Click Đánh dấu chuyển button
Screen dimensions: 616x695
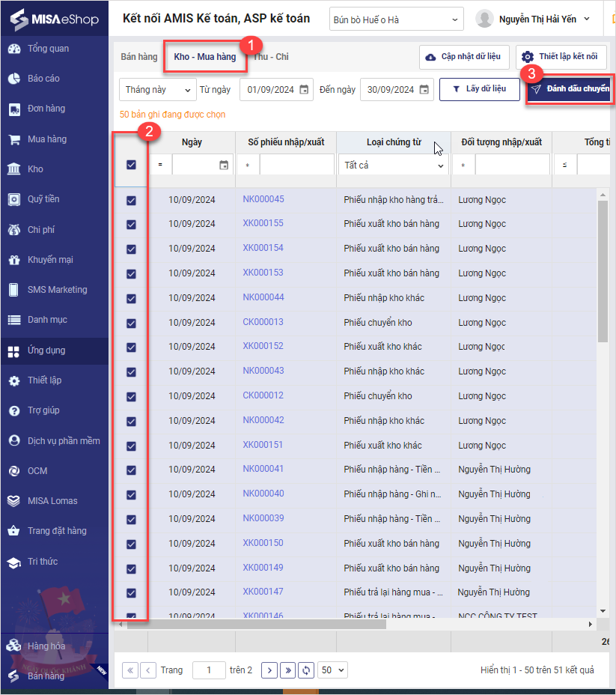pos(570,89)
